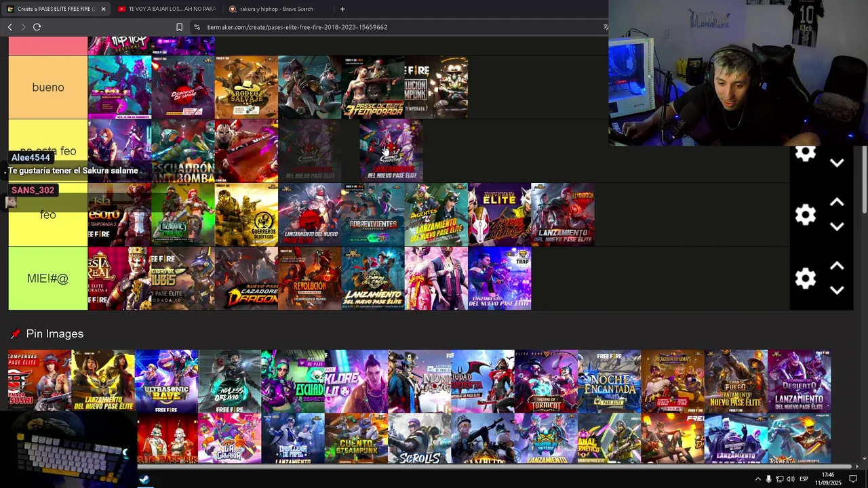
Task: Select 'Endless Oblivion' image in pool
Action: 229,381
